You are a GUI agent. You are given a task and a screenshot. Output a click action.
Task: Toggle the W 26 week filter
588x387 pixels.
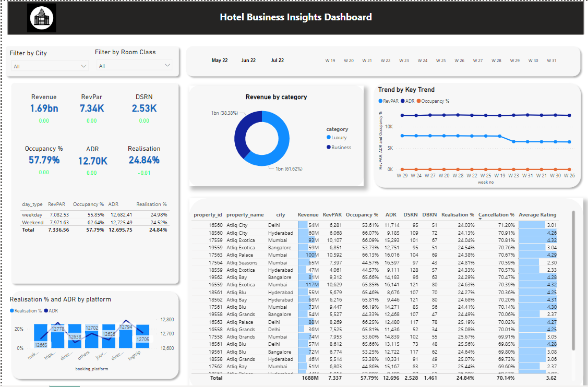point(459,60)
